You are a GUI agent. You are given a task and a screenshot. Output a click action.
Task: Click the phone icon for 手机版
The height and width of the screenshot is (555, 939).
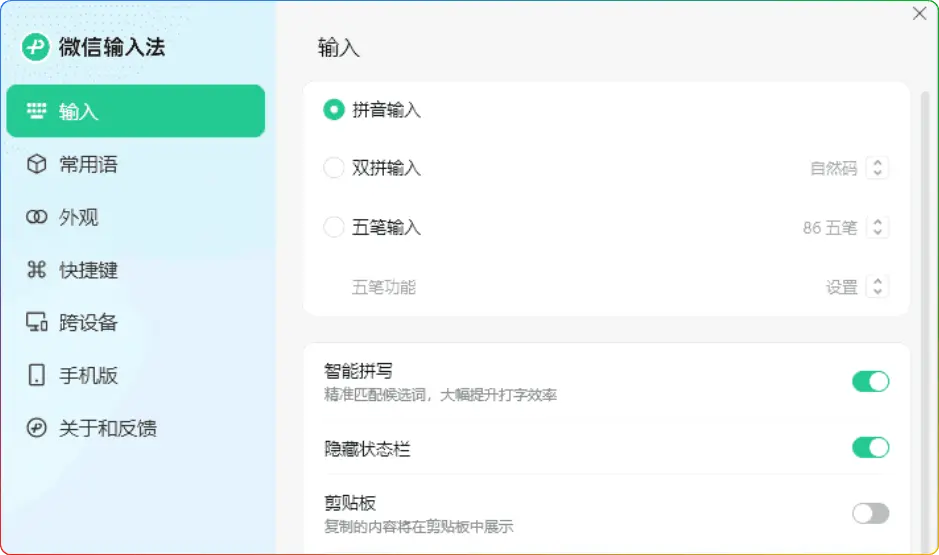(x=37, y=376)
